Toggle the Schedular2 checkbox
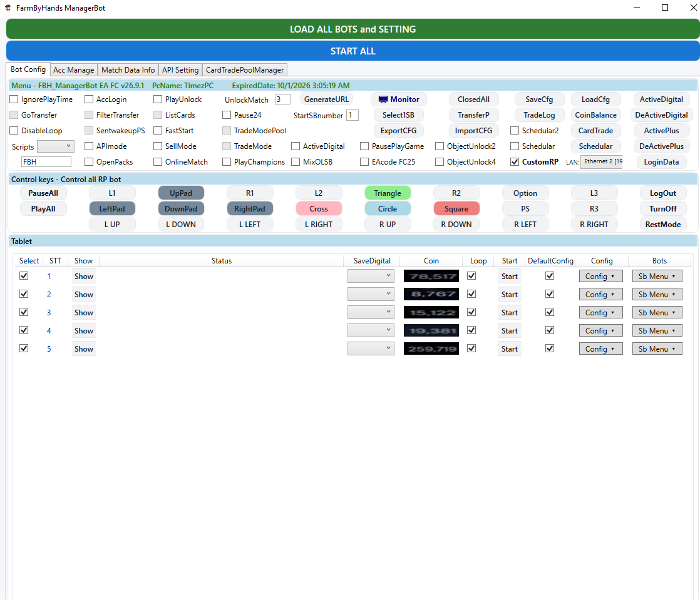The width and height of the screenshot is (700, 600). pyautogui.click(x=515, y=131)
